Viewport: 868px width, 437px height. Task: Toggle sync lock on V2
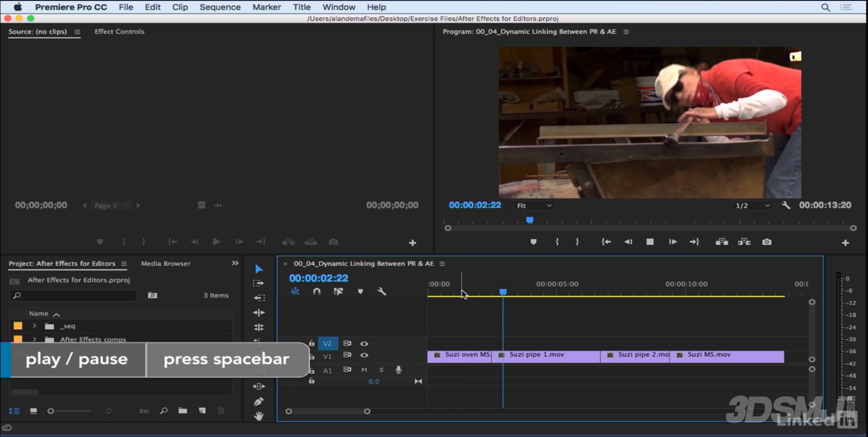(x=347, y=343)
